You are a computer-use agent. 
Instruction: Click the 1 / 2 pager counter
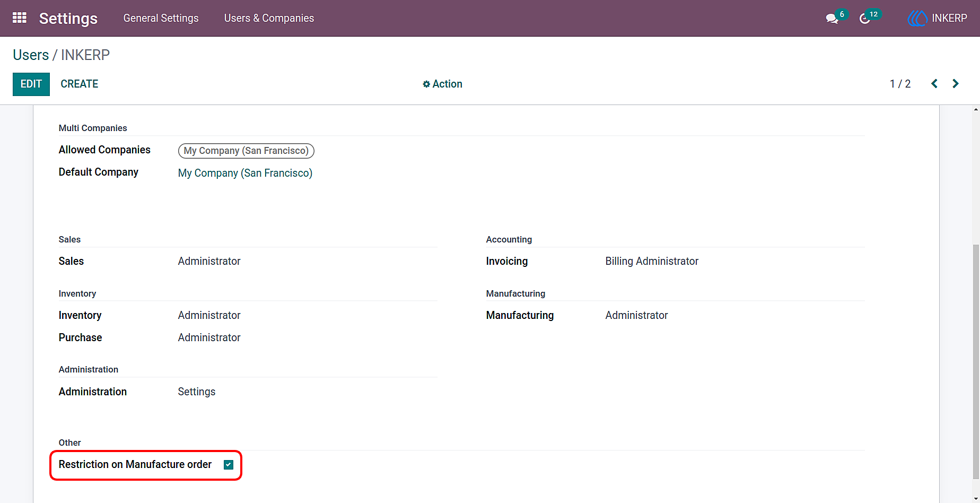pyautogui.click(x=900, y=84)
